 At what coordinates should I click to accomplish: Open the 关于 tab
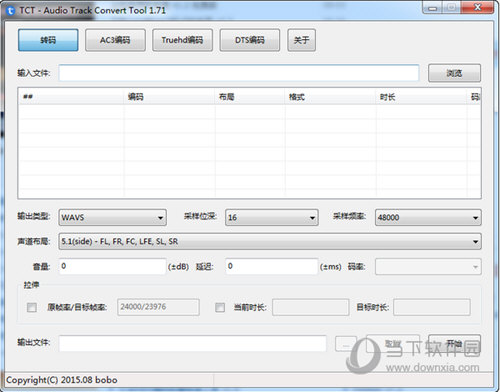click(301, 40)
